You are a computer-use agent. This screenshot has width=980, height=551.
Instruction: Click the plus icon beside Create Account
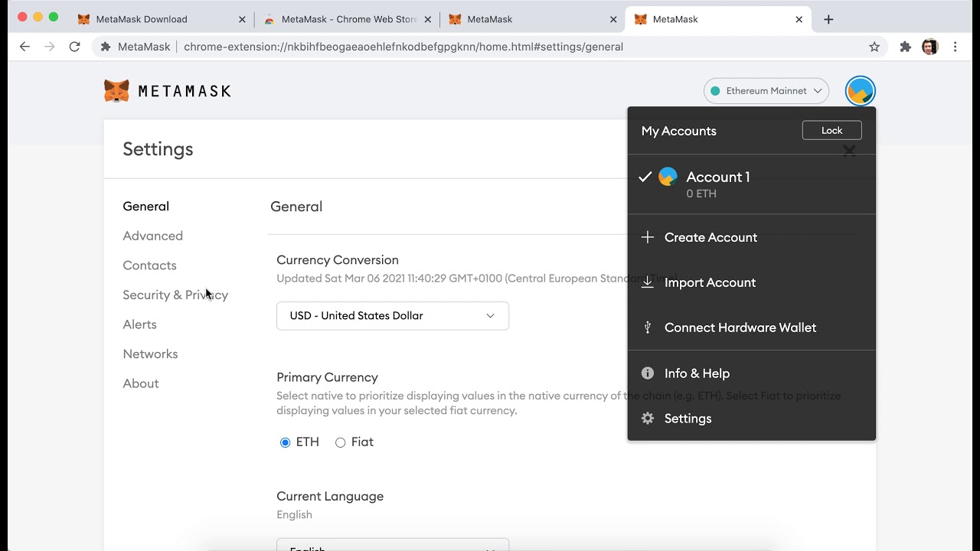648,237
